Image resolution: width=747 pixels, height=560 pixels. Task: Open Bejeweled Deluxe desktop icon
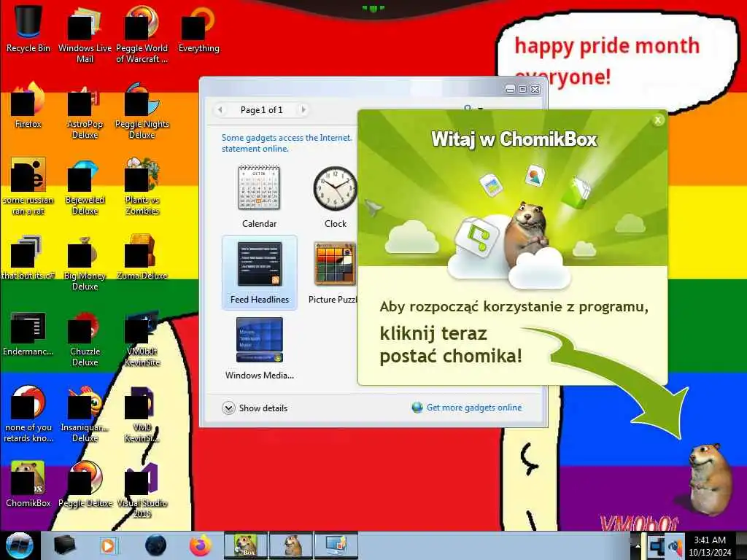(85, 186)
